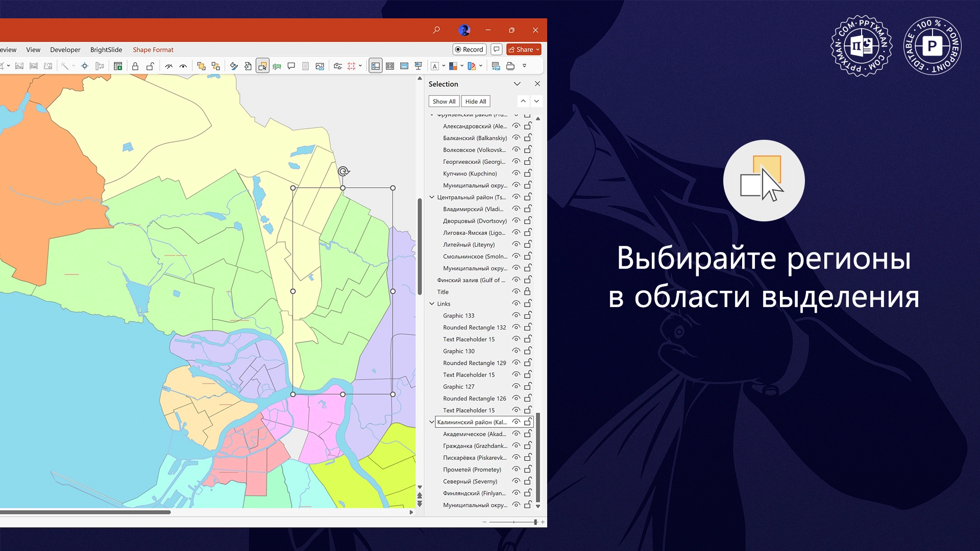Open the comments speech bubble icon
The image size is (980, 551).
click(291, 66)
